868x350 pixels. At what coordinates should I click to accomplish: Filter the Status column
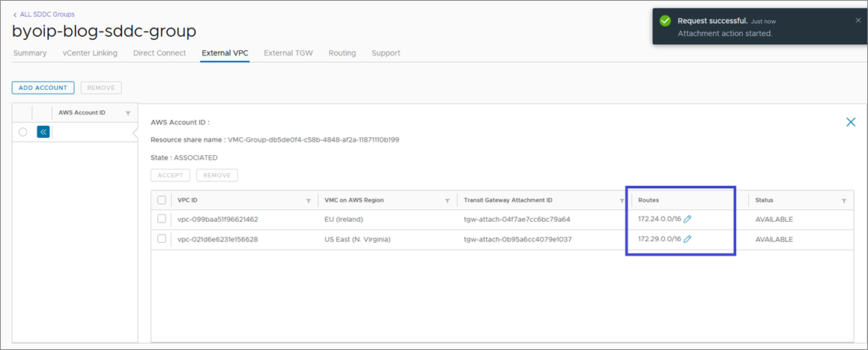click(844, 200)
